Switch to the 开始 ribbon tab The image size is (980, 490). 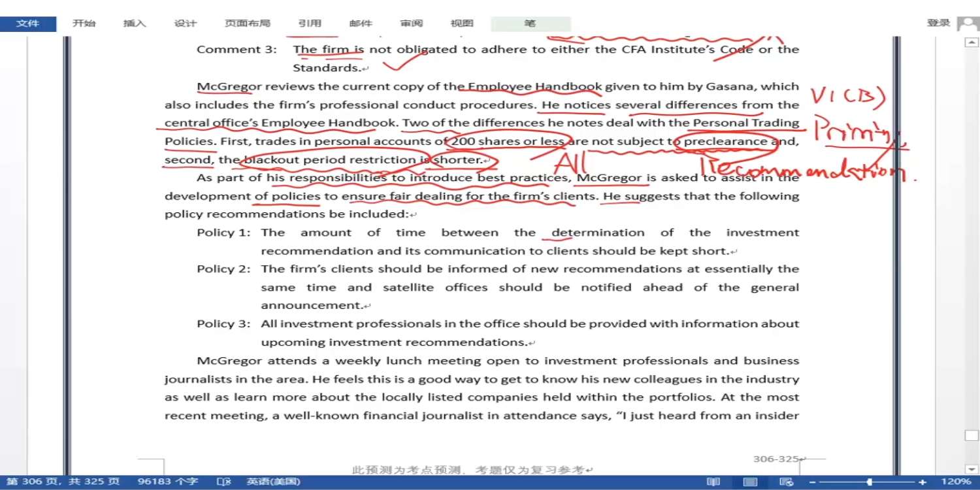84,24
